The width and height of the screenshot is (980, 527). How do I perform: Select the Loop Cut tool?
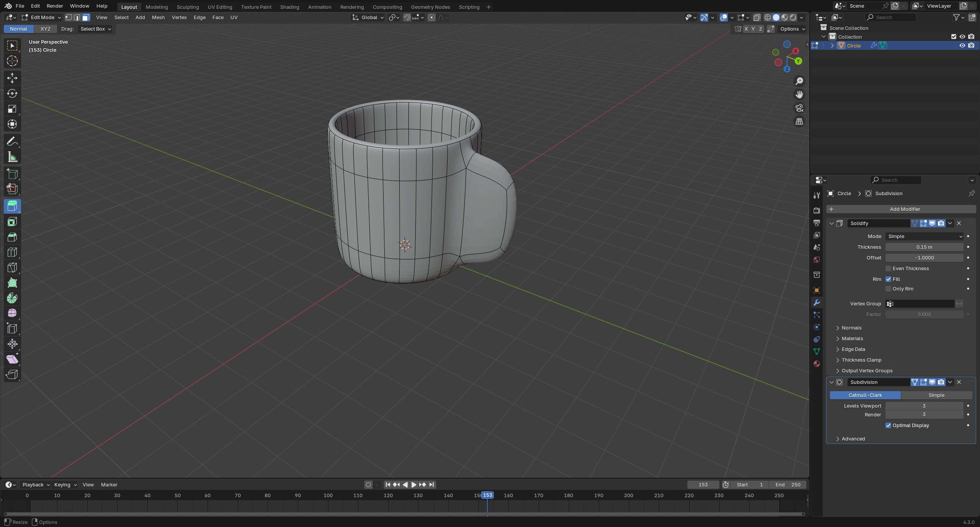(x=12, y=252)
